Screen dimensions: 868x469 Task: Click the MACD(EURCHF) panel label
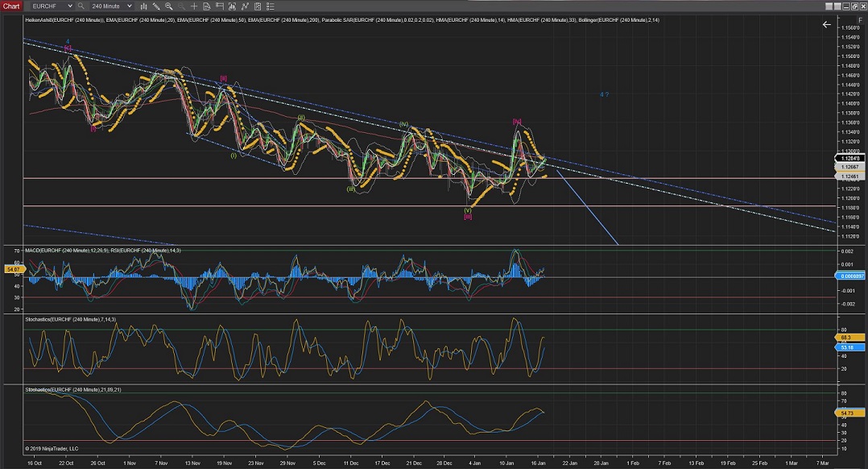click(x=66, y=251)
